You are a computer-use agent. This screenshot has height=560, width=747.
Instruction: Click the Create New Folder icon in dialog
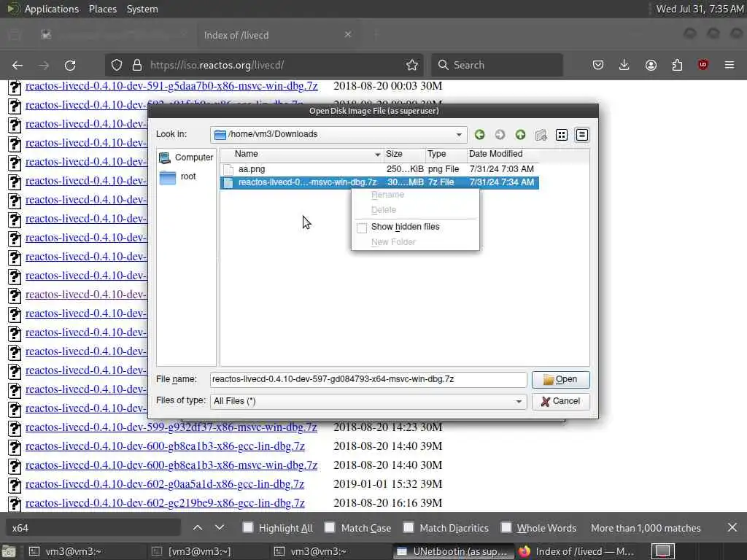point(541,135)
